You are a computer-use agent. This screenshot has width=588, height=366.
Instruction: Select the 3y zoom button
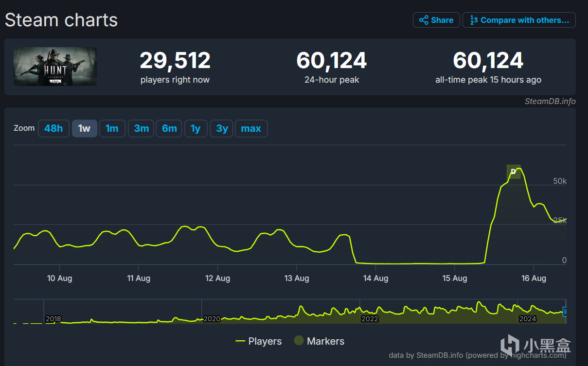(222, 128)
